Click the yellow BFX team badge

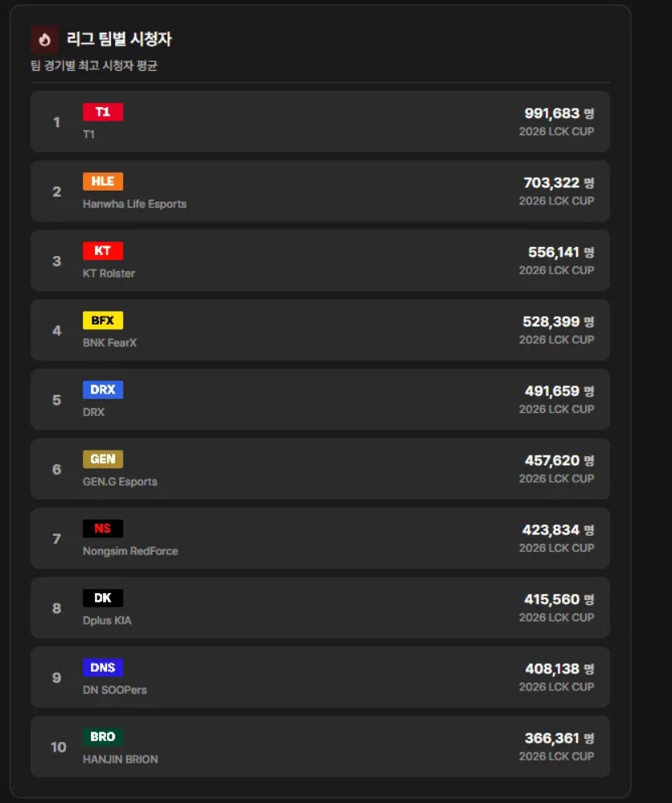103,320
